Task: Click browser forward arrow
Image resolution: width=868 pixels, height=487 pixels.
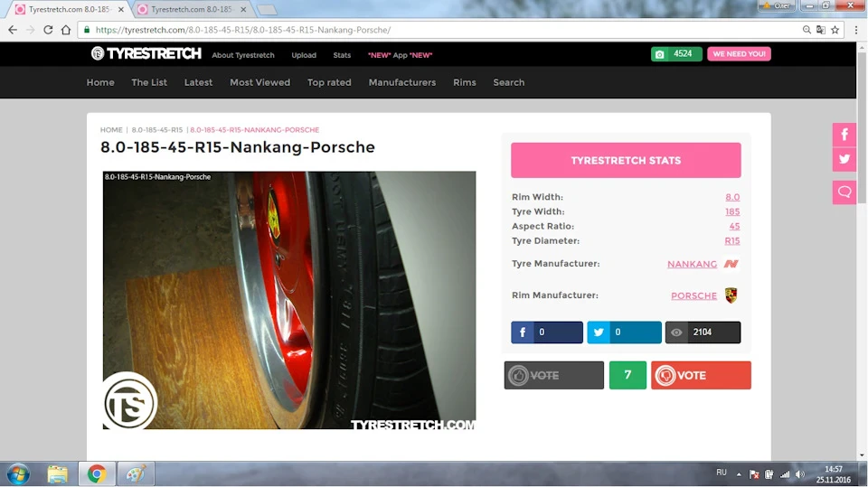Action: coord(31,30)
